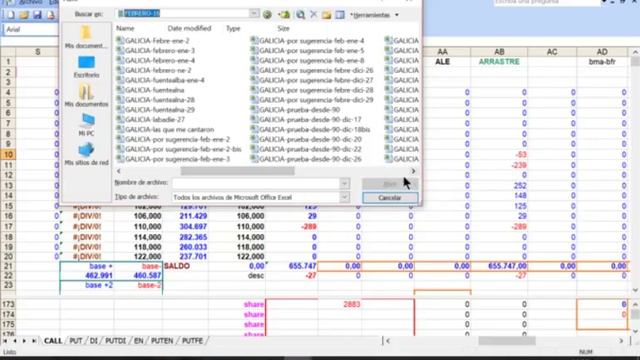
Task: Click the file list scroll right arrow
Action: 413,171
